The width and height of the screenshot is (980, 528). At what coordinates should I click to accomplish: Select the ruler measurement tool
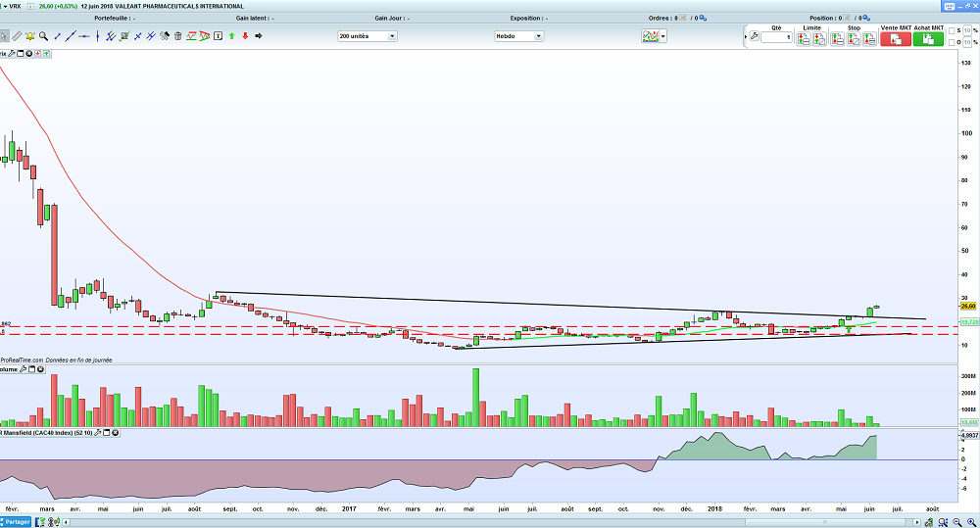(17, 36)
